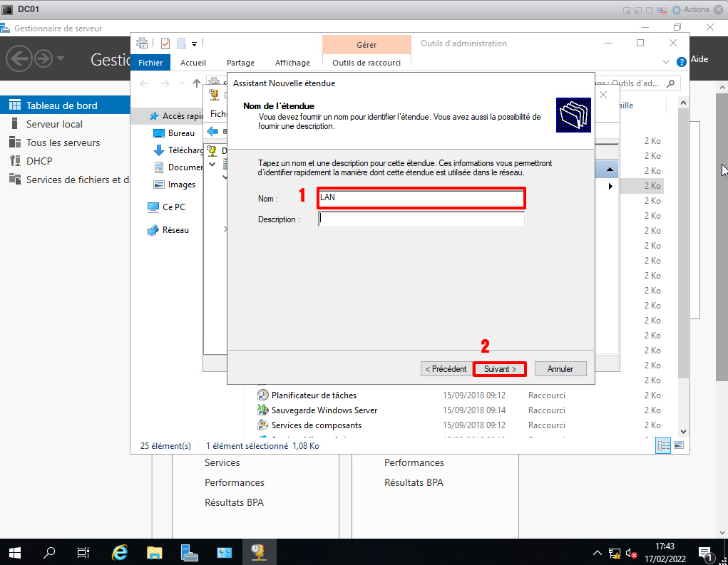Click the Suivant button in the wizard
The height and width of the screenshot is (565, 728).
[x=499, y=369]
